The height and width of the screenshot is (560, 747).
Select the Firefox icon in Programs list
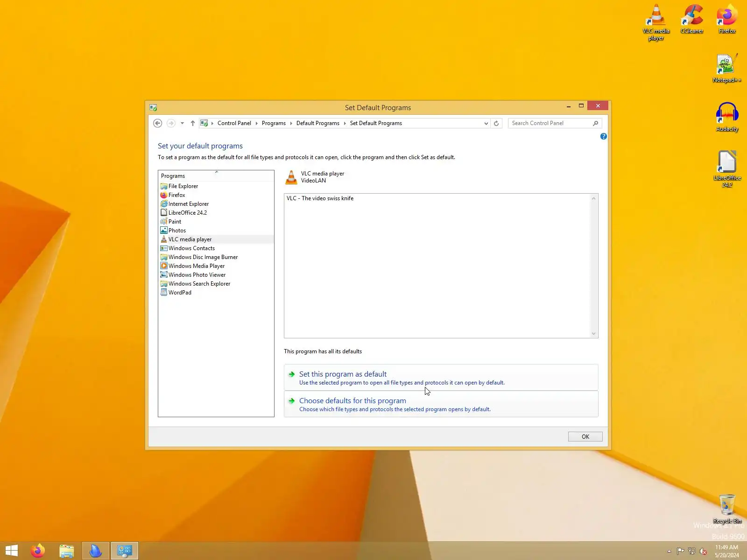tap(164, 195)
